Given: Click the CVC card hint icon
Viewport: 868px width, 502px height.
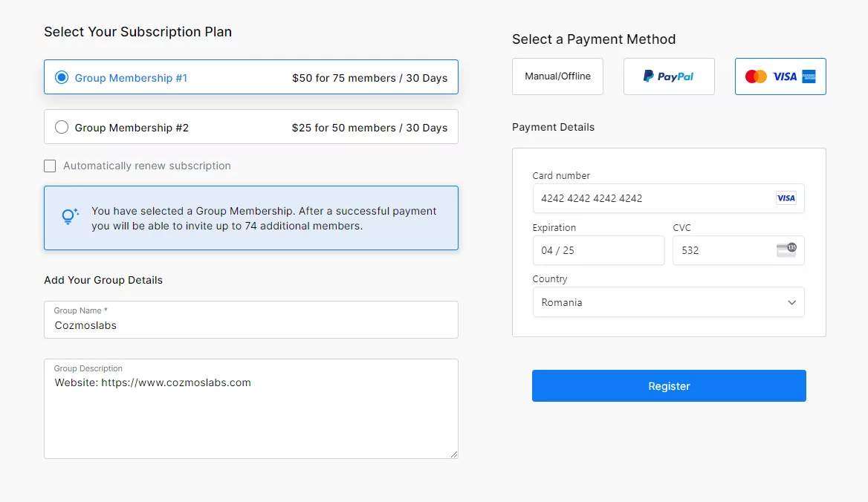Looking at the screenshot, I should [786, 250].
